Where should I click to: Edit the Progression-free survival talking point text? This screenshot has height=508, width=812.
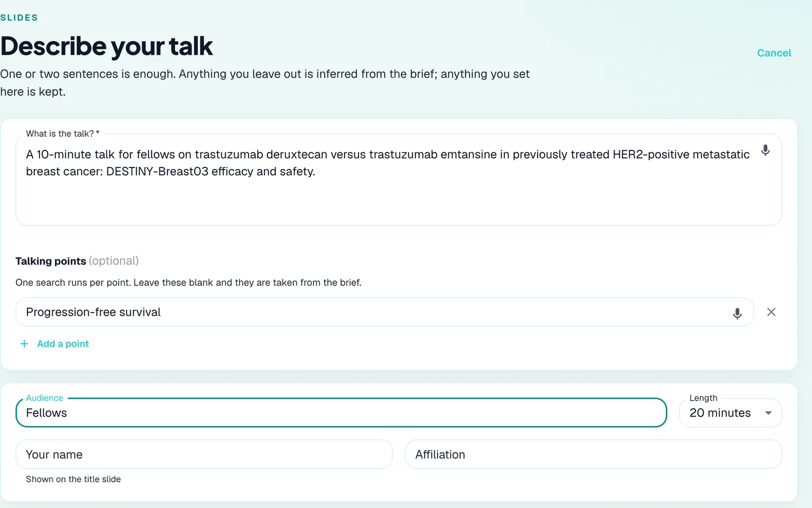(372, 312)
